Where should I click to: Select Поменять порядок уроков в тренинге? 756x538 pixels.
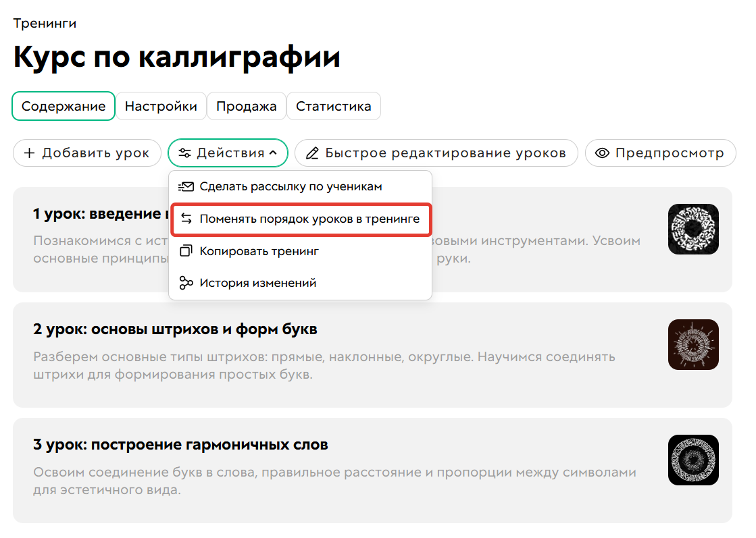(301, 219)
